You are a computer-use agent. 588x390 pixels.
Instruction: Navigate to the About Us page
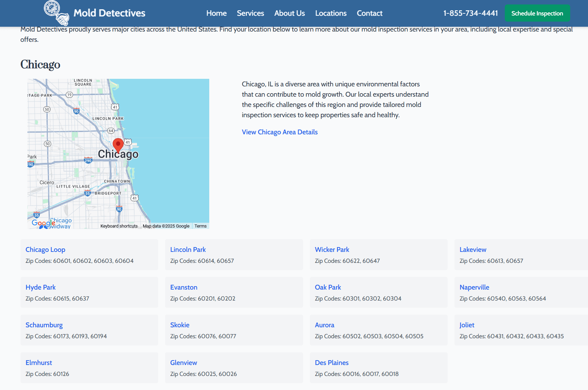pyautogui.click(x=289, y=13)
